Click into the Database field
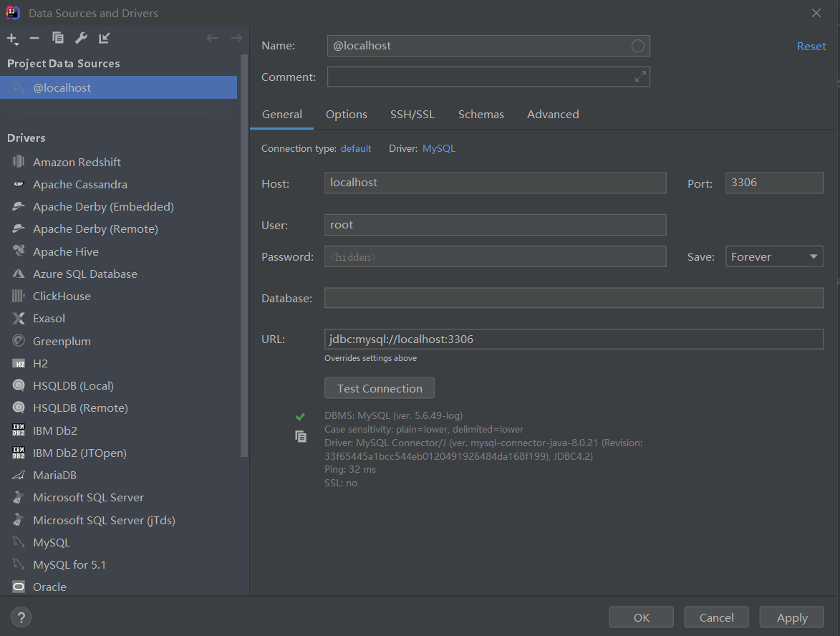 (x=574, y=298)
